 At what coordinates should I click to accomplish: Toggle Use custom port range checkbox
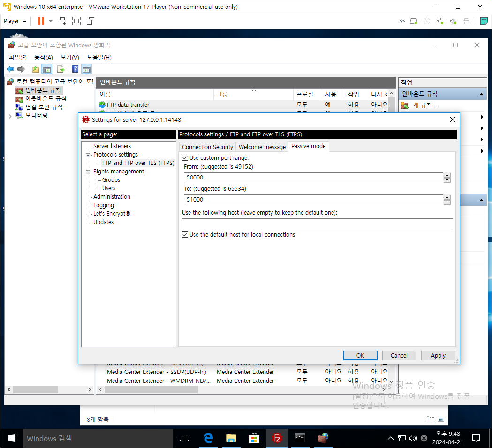tap(185, 158)
